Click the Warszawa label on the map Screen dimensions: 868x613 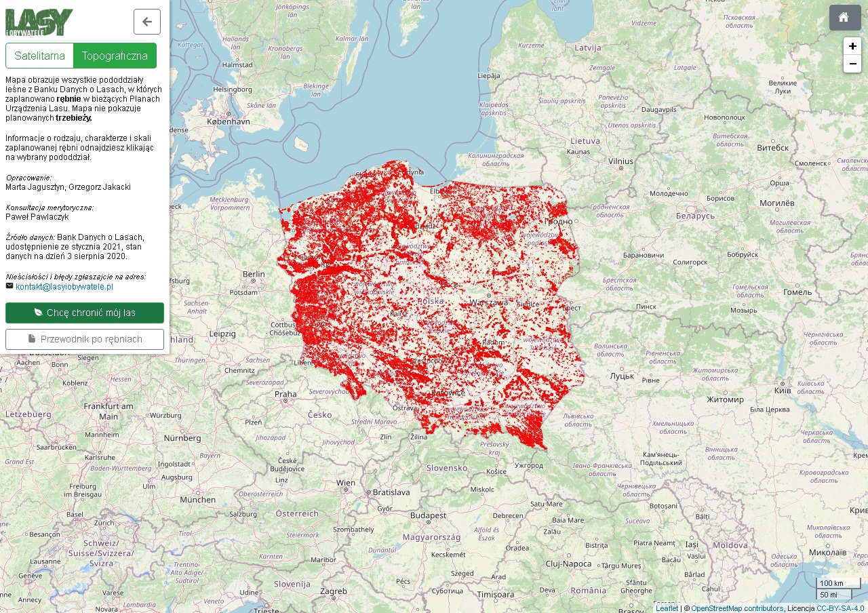click(488, 303)
